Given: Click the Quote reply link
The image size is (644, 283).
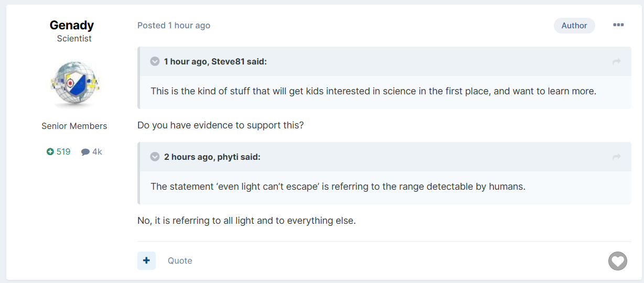Looking at the screenshot, I should pyautogui.click(x=180, y=261).
